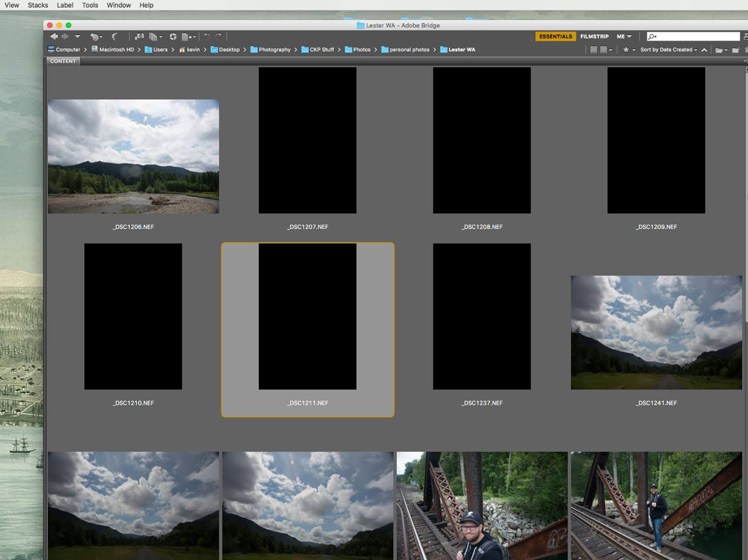Click Get Photos from Camera icon

click(x=139, y=37)
